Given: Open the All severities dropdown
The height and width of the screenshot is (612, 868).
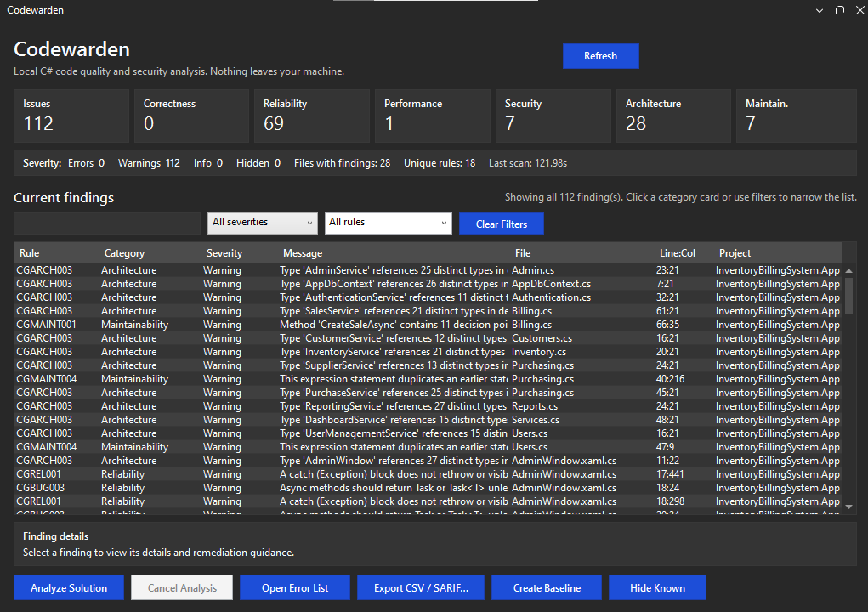Looking at the screenshot, I should (x=263, y=223).
